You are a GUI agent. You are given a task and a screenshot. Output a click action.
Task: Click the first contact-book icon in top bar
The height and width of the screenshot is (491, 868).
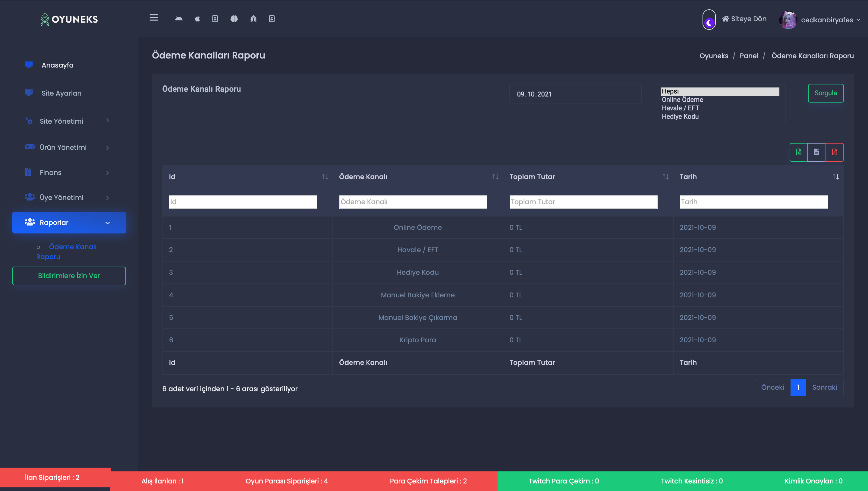point(215,19)
